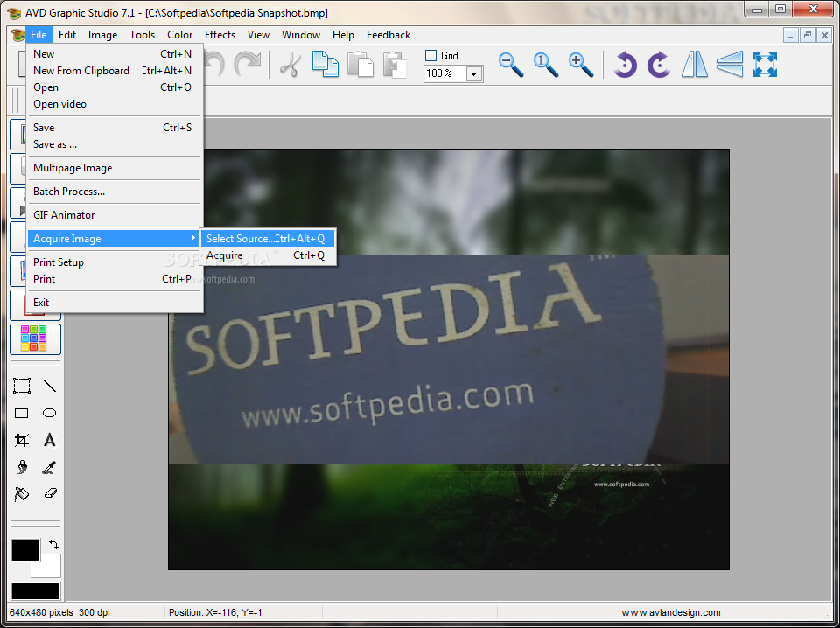Launch GIF Animator from the menu
Image resolution: width=840 pixels, height=628 pixels.
tap(115, 214)
